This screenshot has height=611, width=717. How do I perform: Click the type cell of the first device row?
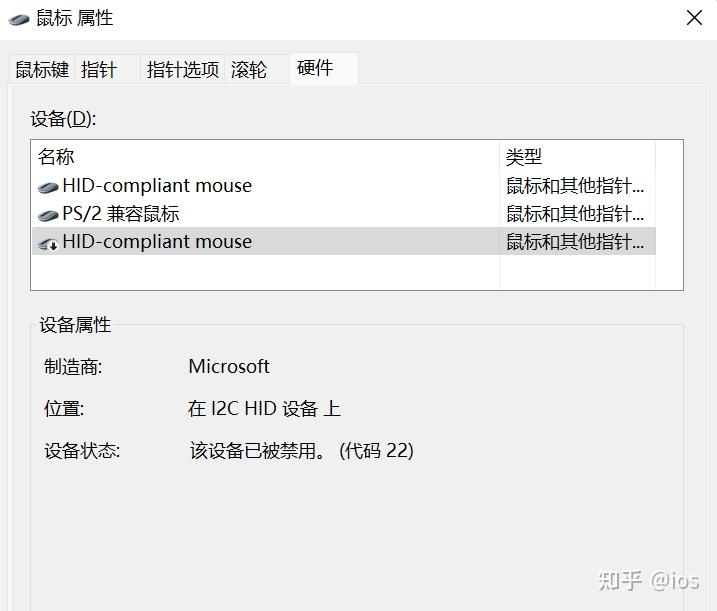click(575, 186)
